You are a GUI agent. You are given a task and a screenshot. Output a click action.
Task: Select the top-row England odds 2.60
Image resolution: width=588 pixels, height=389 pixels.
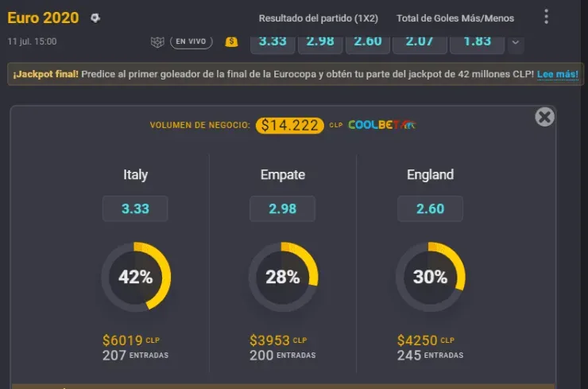coord(368,41)
